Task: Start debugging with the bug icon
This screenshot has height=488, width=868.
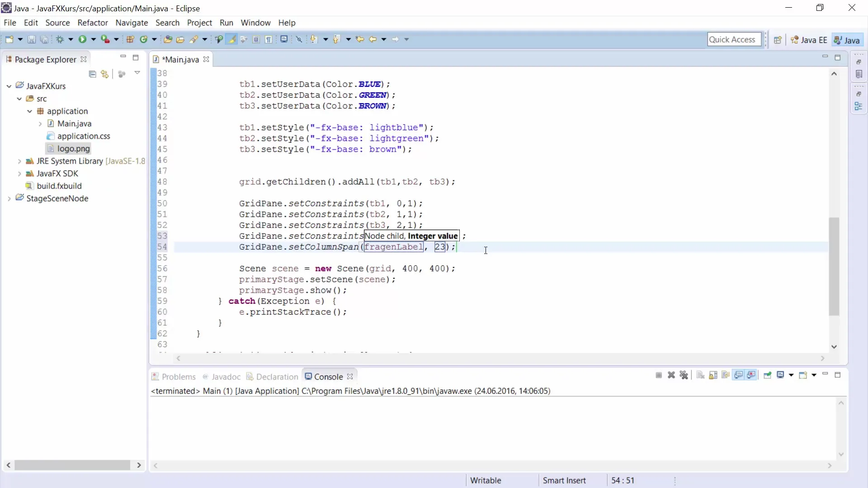Action: point(60,39)
